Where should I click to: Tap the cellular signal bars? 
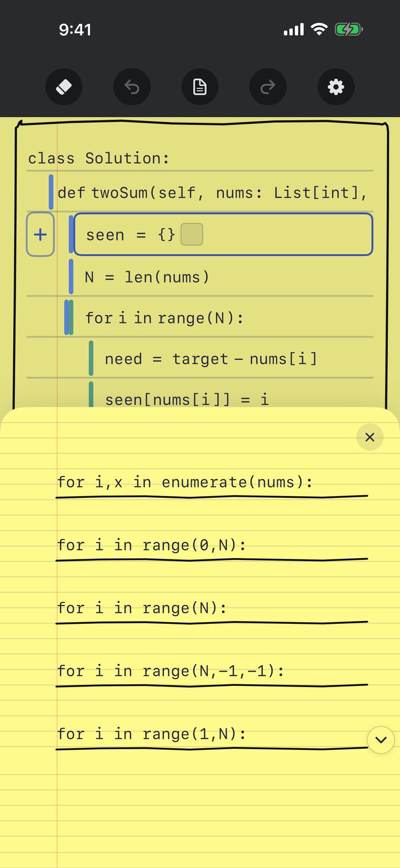[x=294, y=29]
